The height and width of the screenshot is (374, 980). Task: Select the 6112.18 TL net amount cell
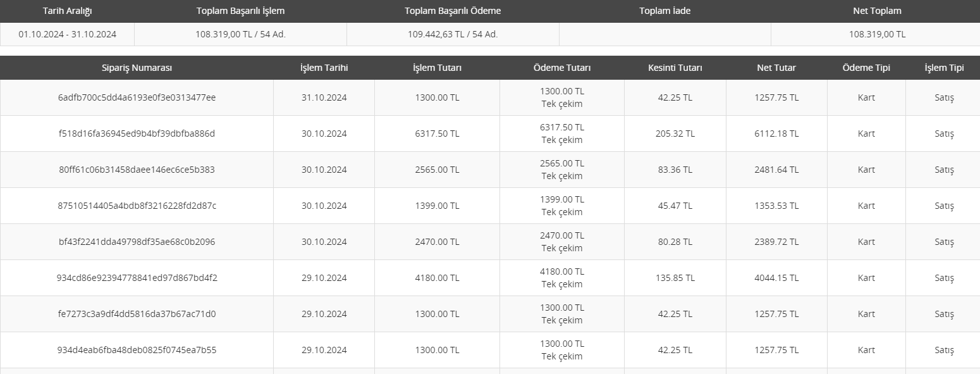pos(776,134)
